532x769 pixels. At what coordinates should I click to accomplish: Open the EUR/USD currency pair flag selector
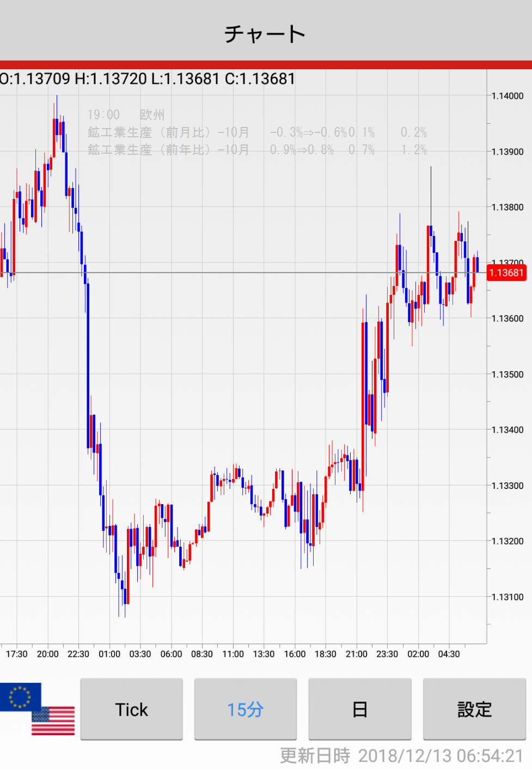[37, 709]
